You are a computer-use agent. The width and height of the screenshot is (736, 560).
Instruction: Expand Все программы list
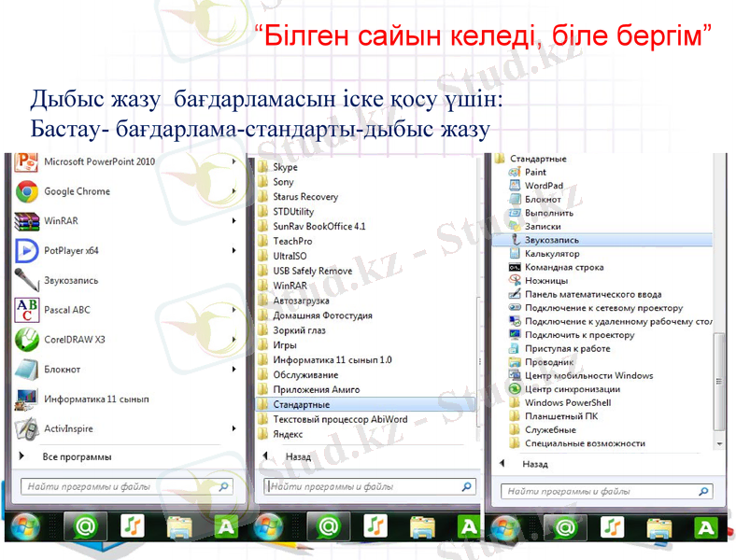65,456
